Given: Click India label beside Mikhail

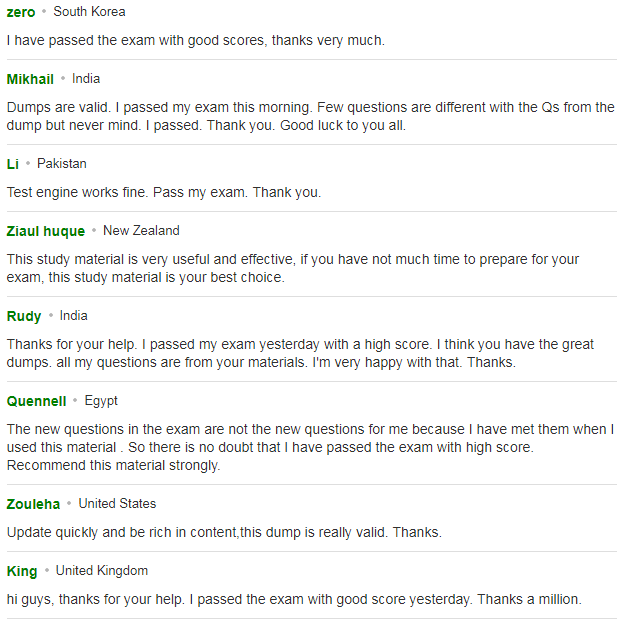Looking at the screenshot, I should tap(86, 78).
